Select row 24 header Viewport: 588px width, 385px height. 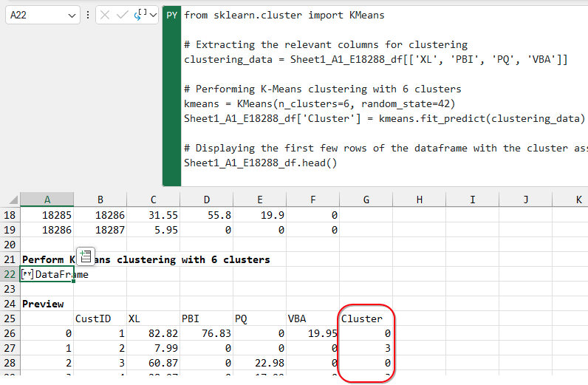click(10, 304)
